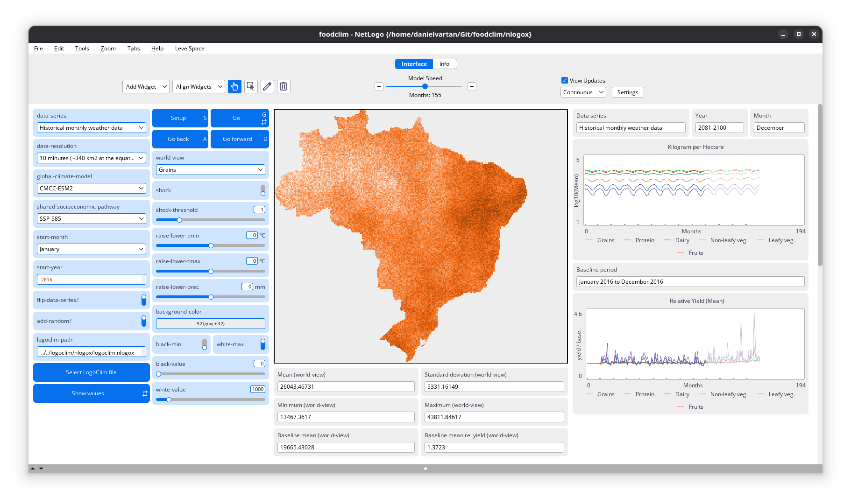
Task: Increase model speed with plus icon
Action: click(472, 86)
